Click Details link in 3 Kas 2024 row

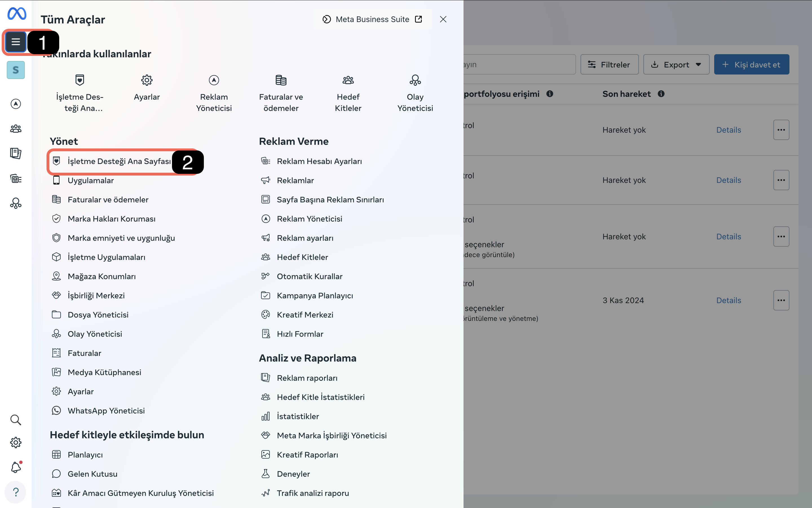[x=729, y=300]
